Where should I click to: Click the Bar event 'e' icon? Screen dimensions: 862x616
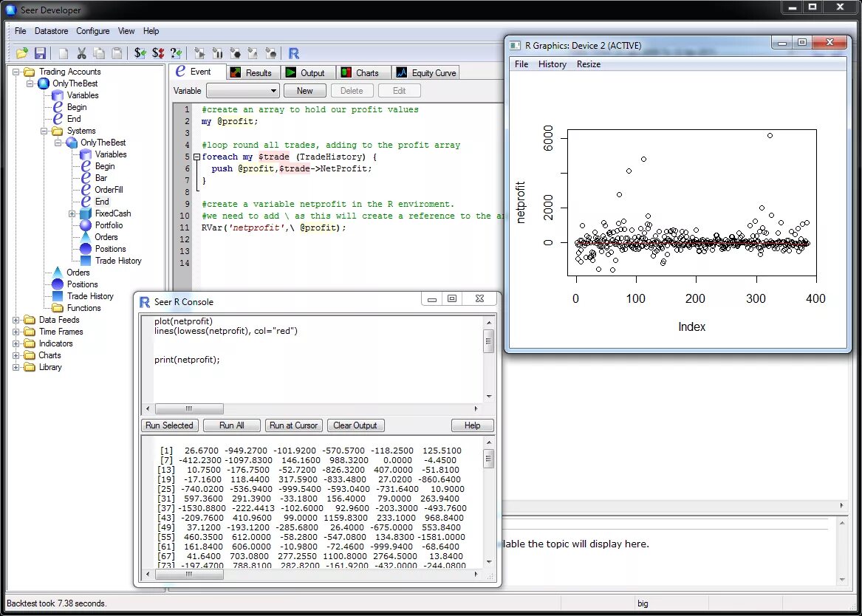pos(86,178)
